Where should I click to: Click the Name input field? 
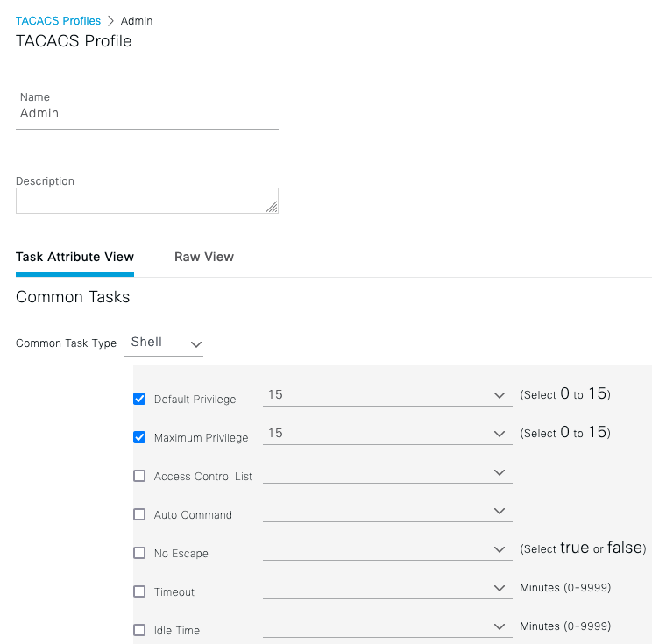146,114
